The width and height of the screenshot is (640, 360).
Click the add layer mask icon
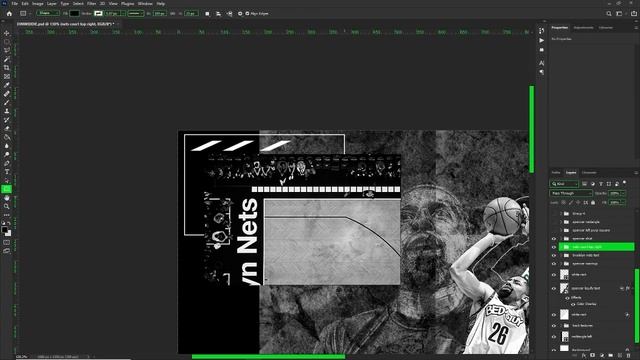592,356
